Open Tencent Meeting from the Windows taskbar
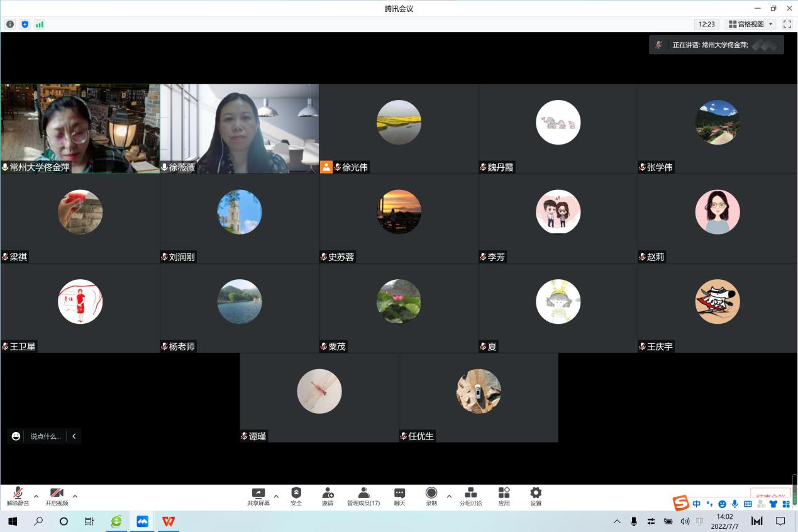Image resolution: width=798 pixels, height=532 pixels. (x=142, y=521)
